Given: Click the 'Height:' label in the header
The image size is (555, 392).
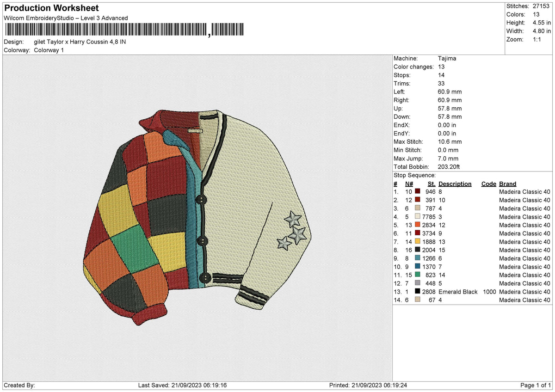Looking at the screenshot, I should click(x=516, y=23).
